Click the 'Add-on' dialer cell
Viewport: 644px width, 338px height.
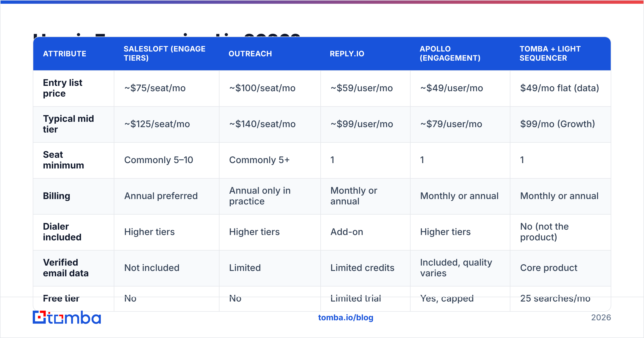(347, 232)
